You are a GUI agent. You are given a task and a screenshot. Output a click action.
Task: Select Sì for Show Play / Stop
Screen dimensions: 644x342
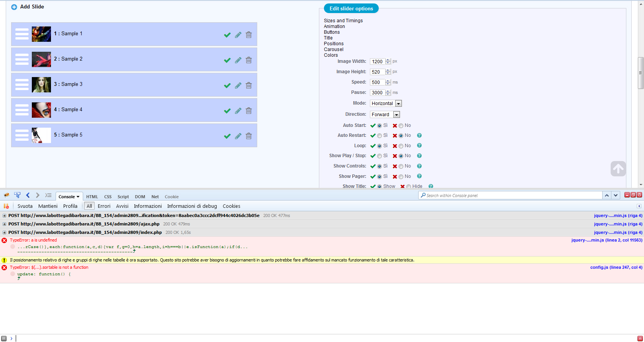(x=379, y=156)
